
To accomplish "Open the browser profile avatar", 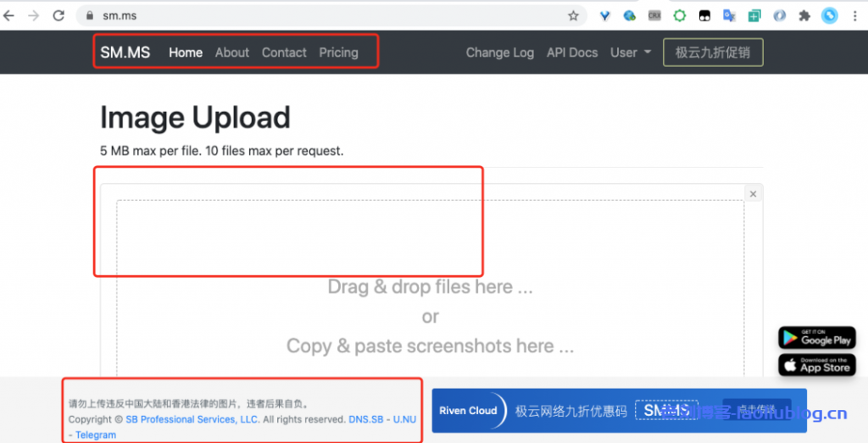I will point(829,16).
